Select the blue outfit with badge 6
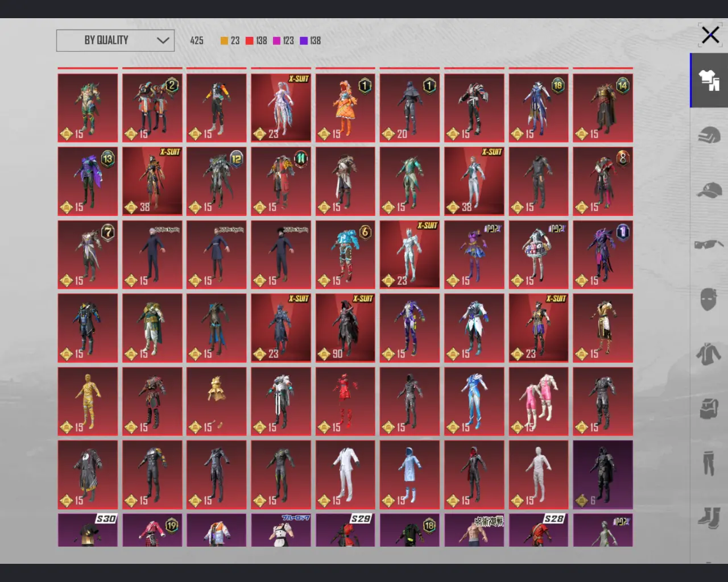 point(345,255)
